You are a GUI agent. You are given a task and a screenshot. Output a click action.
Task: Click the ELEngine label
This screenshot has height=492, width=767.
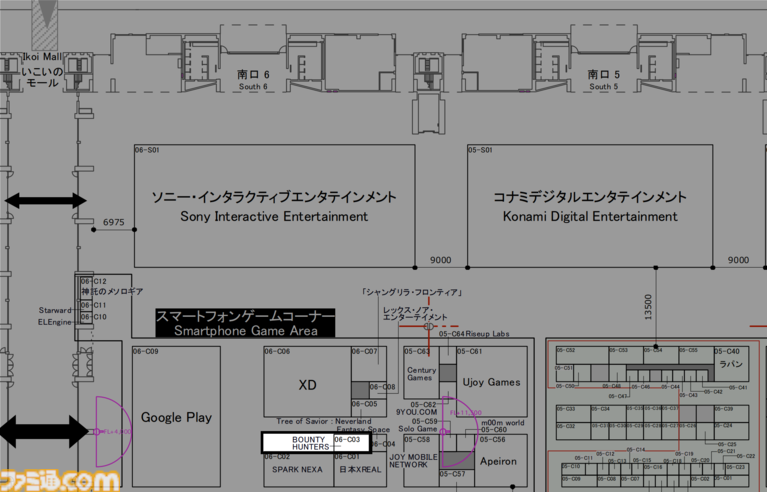[55, 322]
